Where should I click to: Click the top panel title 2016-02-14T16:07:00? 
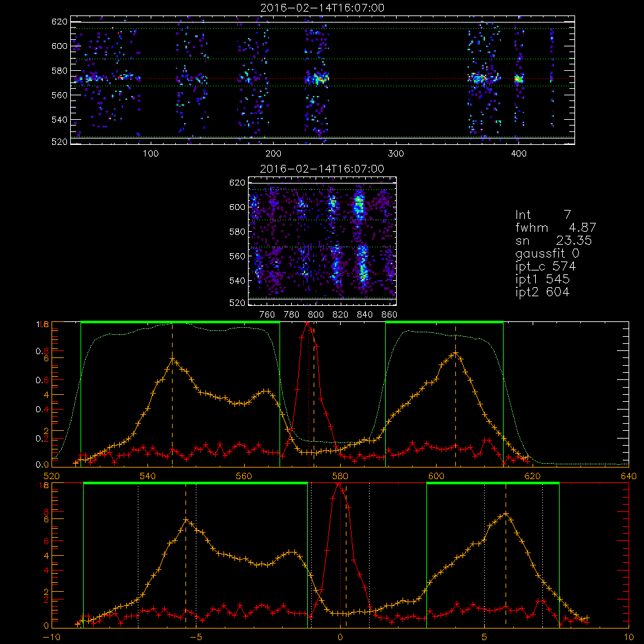click(x=323, y=8)
